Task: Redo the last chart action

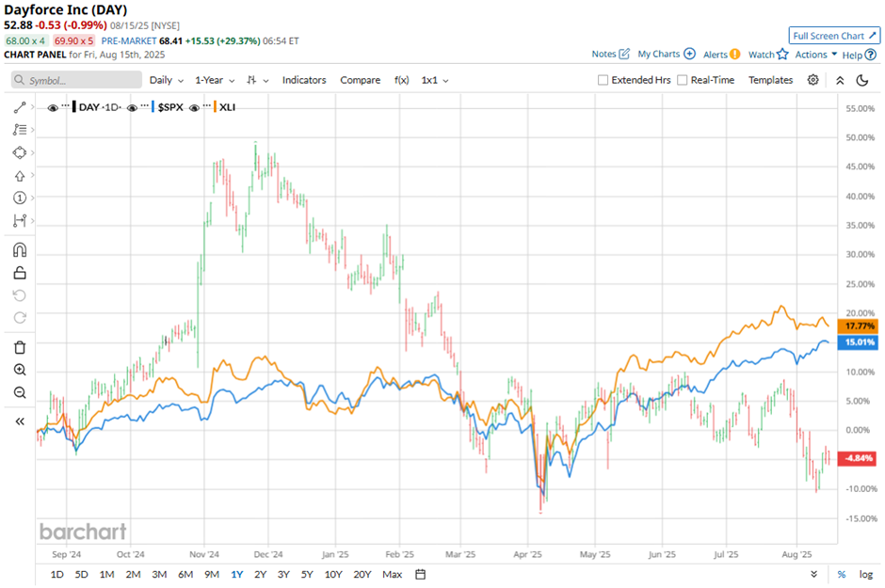Action: click(x=20, y=318)
